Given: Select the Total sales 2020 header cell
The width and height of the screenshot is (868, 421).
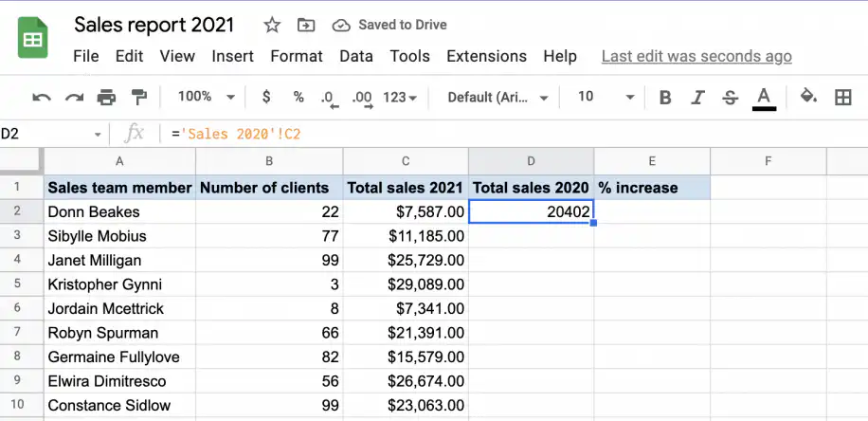Looking at the screenshot, I should point(531,188).
